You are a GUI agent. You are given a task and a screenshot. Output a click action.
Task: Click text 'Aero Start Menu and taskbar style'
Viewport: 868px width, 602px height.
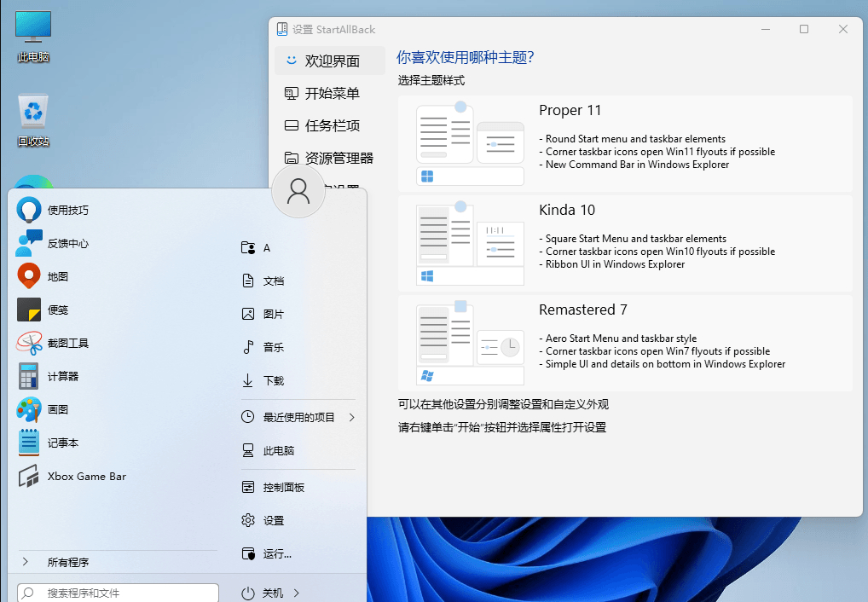coord(621,339)
